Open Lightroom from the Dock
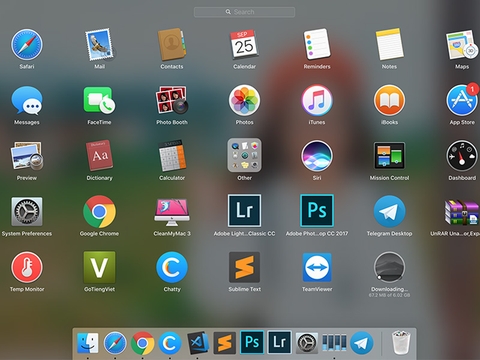 pyautogui.click(x=279, y=342)
